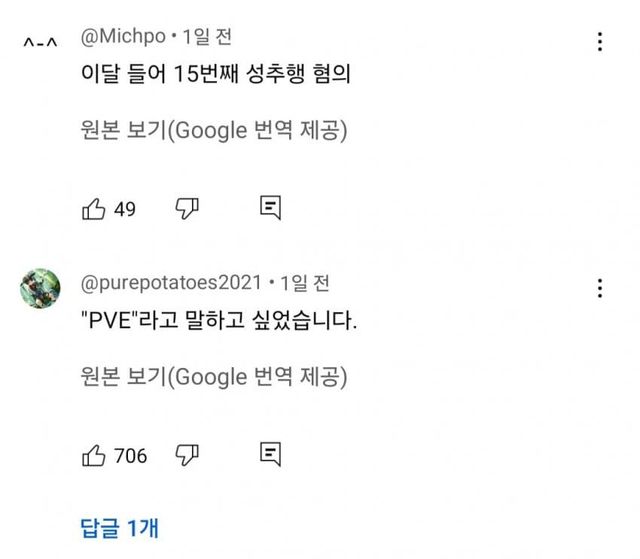The image size is (640, 559).
Task: Like the comment by @Michpo
Action: click(93, 208)
